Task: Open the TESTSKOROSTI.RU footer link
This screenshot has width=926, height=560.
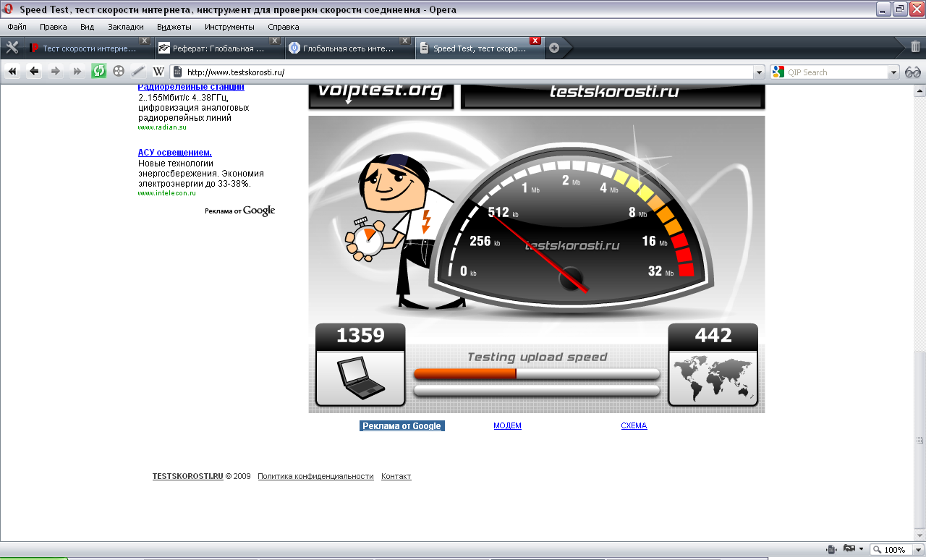Action: pyautogui.click(x=187, y=476)
